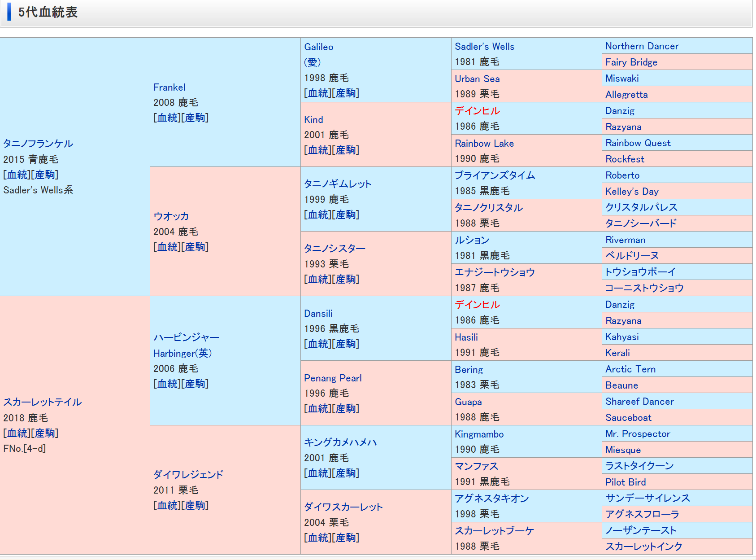Click the Urban Sea link

[477, 79]
